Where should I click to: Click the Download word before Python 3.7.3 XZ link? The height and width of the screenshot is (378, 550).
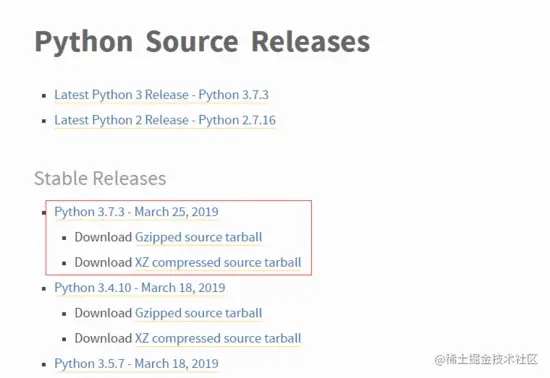tap(103, 263)
